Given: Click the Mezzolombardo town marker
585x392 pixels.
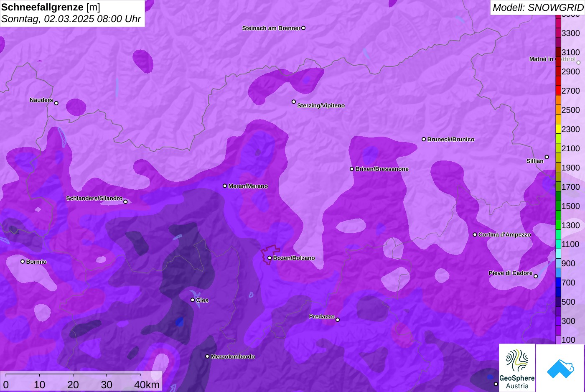Looking at the screenshot, I should click(x=207, y=356).
